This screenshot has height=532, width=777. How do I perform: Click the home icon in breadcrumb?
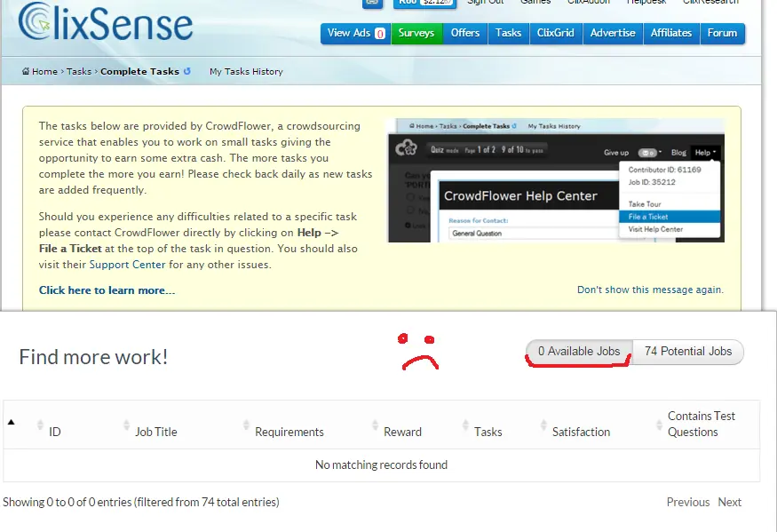click(25, 71)
